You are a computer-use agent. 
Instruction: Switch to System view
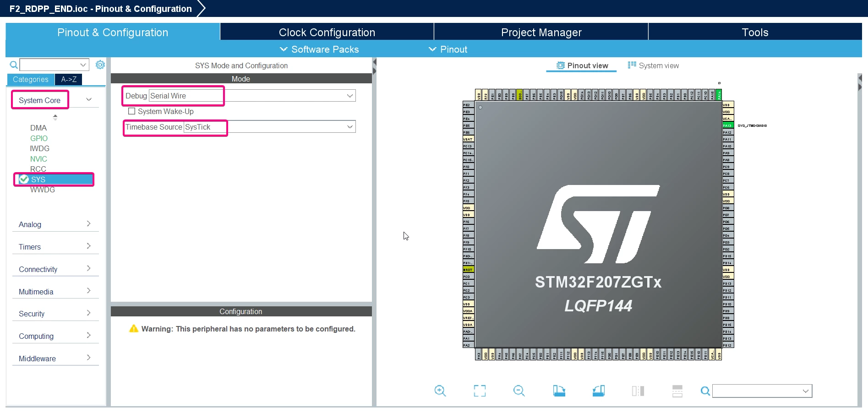pos(653,65)
